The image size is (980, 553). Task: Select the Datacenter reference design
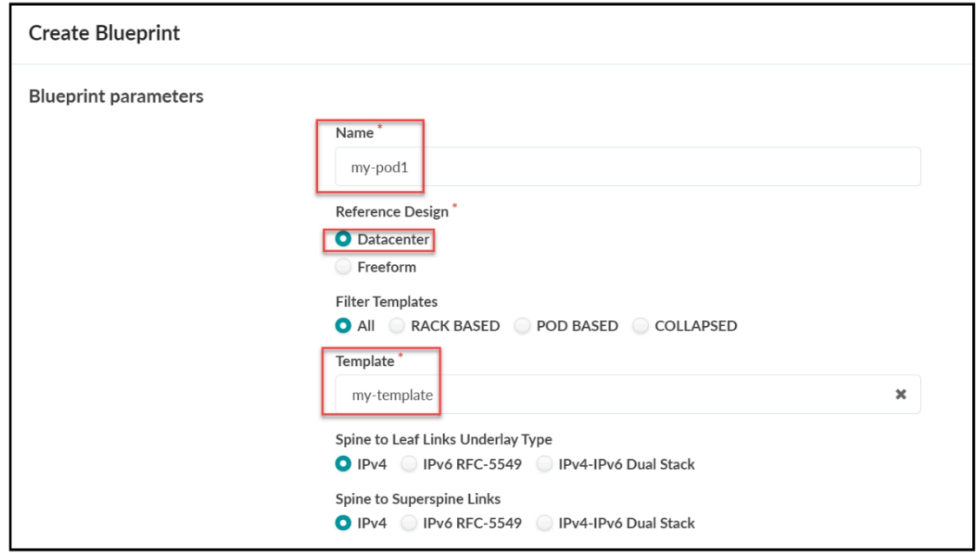[343, 239]
